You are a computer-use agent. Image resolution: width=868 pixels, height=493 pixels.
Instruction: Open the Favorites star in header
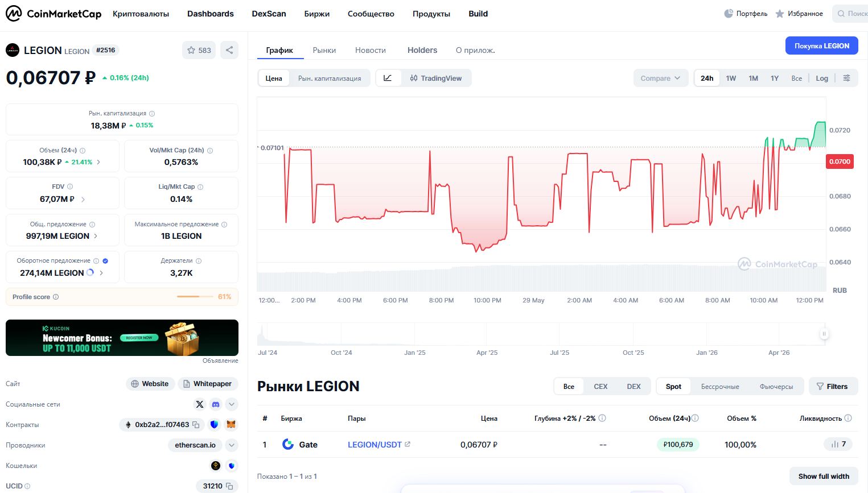[x=780, y=14]
